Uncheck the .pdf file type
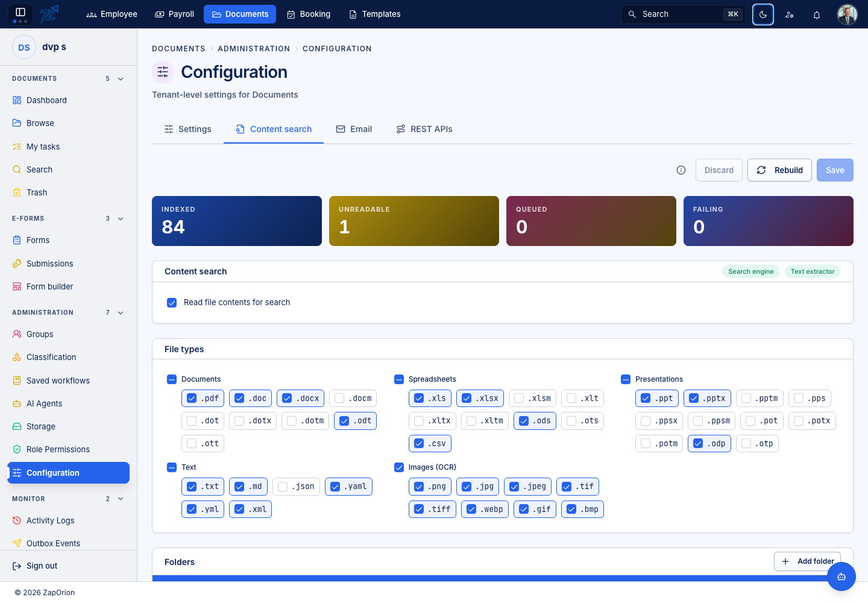This screenshot has width=868, height=603. [192, 398]
